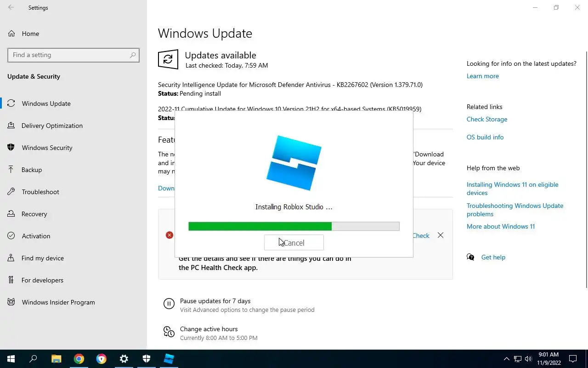The image size is (588, 368).
Task: Open Installing Windows 11 on eligible devices
Action: pos(513,189)
